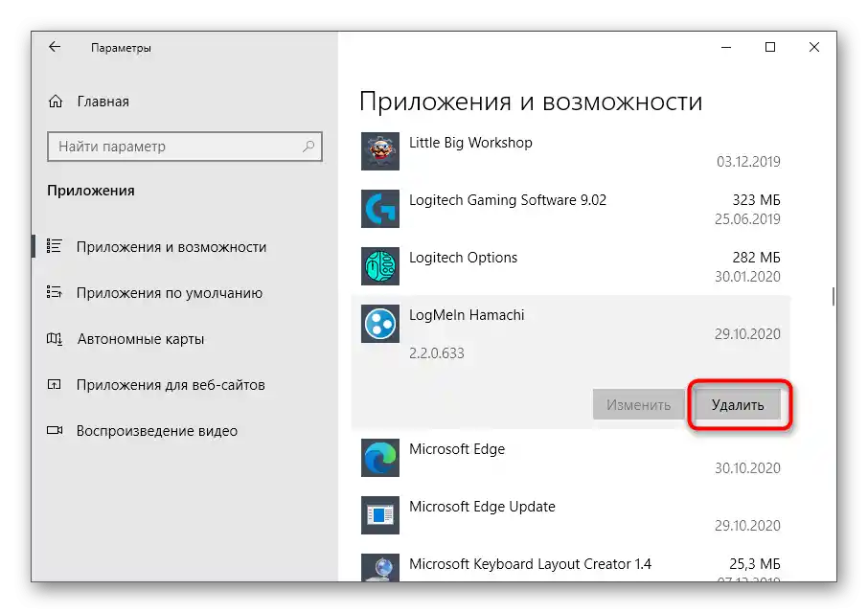Viewport: 868px width, 613px height.
Task: Click the Microsoft Keyboard Layout Creator icon
Action: click(x=380, y=568)
